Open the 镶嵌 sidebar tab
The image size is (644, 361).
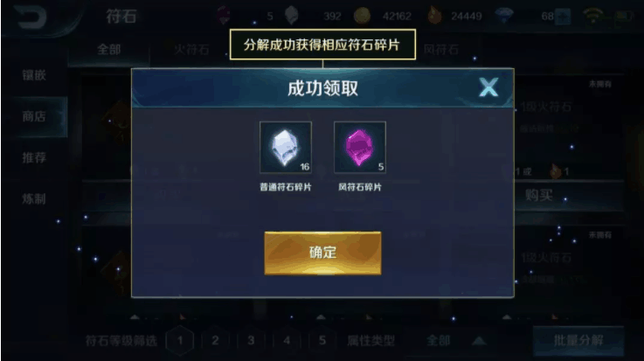click(34, 75)
